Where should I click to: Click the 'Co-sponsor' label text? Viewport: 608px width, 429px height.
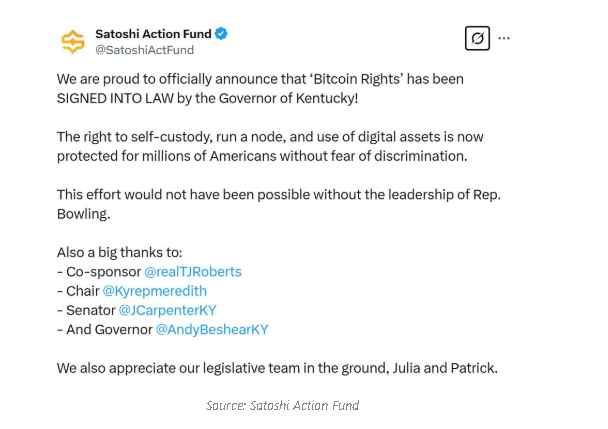tap(103, 272)
